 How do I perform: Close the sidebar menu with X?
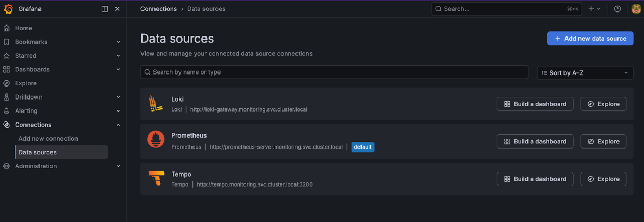[x=117, y=9]
